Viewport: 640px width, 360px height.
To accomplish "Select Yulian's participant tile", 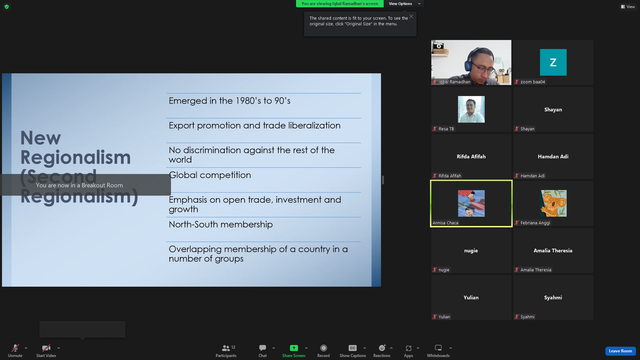I will [x=471, y=297].
